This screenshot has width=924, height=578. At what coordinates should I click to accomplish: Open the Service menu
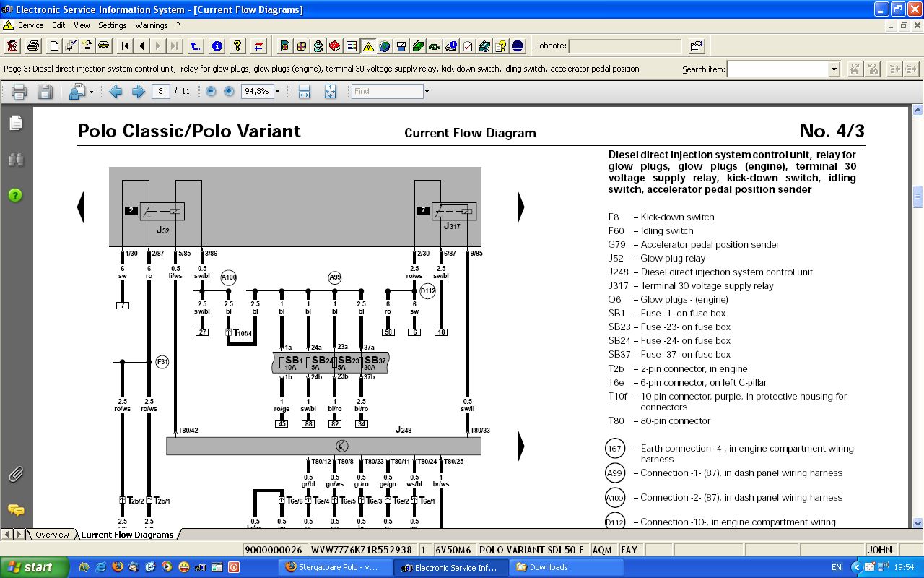click(31, 25)
